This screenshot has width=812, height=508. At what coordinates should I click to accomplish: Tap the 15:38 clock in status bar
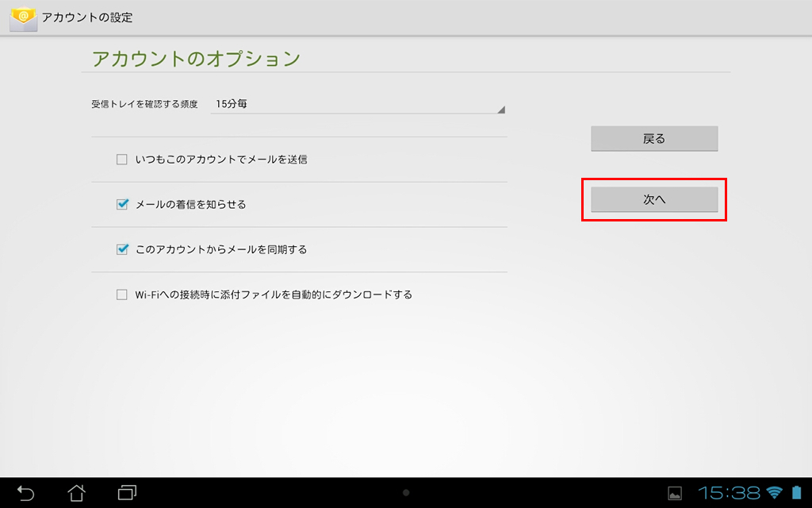pyautogui.click(x=729, y=493)
